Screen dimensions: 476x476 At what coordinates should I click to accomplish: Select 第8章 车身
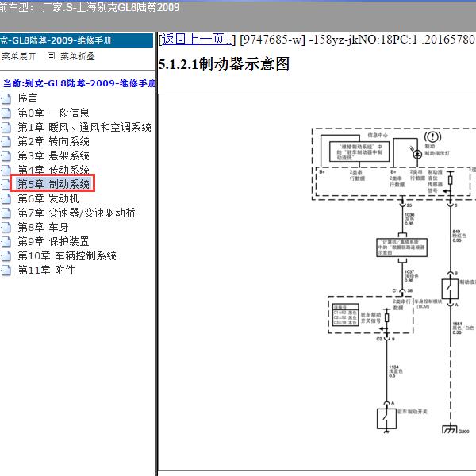coord(43,227)
